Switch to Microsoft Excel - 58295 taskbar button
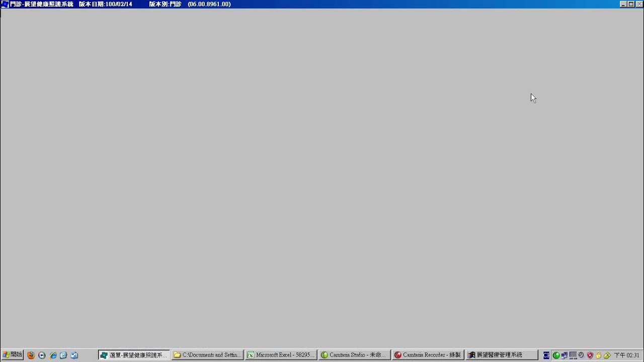 pyautogui.click(x=281, y=355)
